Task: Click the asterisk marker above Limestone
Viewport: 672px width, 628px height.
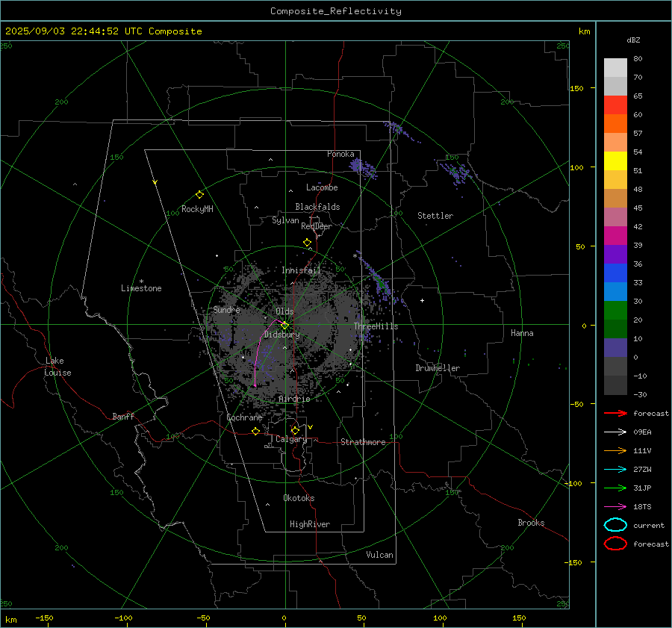Action: [141, 282]
